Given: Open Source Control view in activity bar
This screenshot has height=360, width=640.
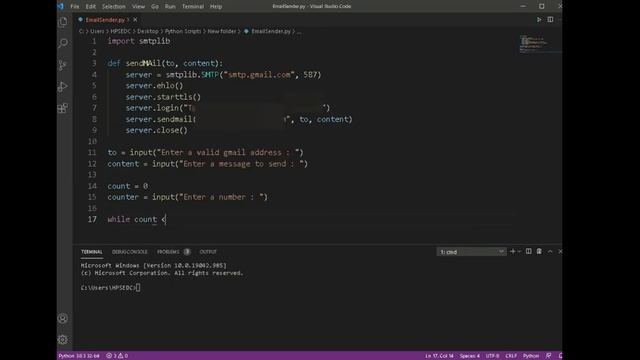Looking at the screenshot, I should pos(63,65).
